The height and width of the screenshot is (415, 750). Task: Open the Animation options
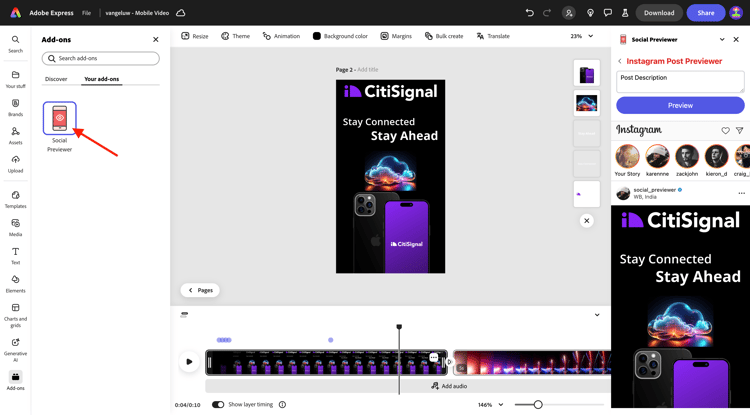click(281, 36)
